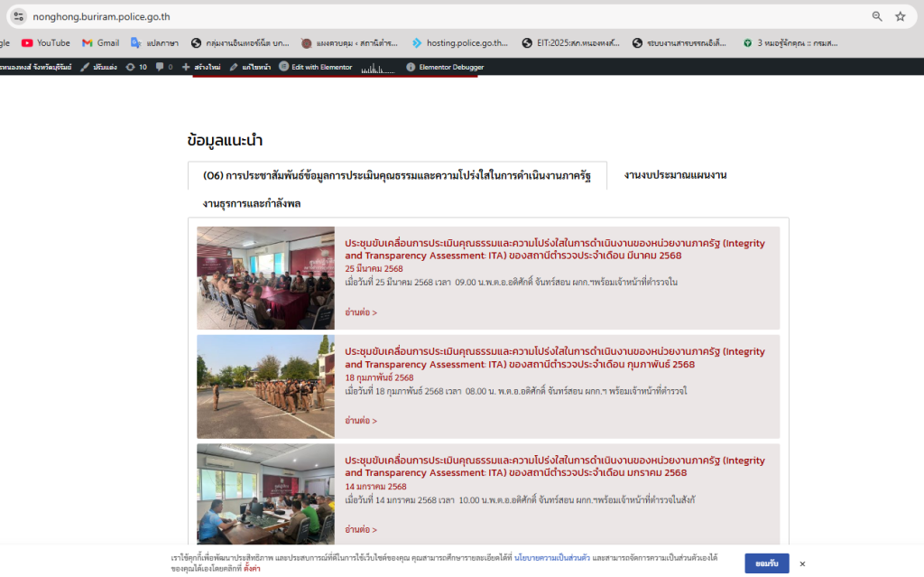
Task: Dismiss the cookie banner with the X
Action: pyautogui.click(x=802, y=563)
